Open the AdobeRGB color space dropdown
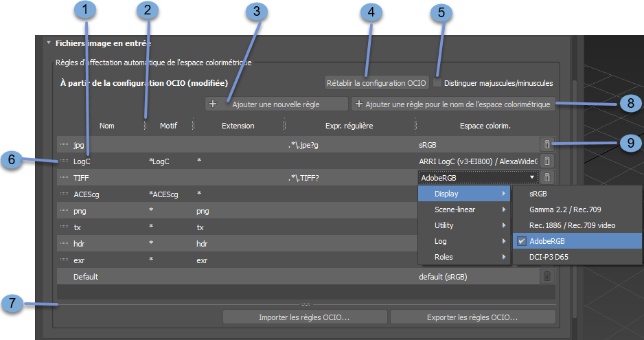 click(x=476, y=177)
